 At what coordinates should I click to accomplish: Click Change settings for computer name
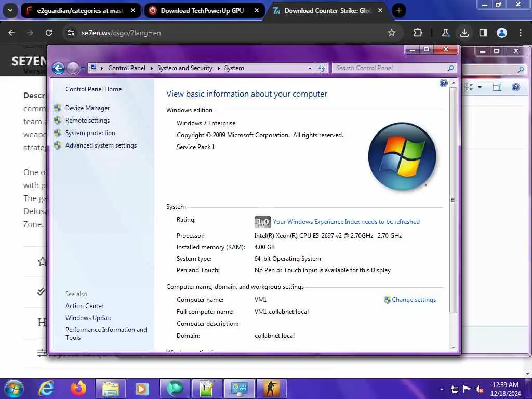point(414,300)
